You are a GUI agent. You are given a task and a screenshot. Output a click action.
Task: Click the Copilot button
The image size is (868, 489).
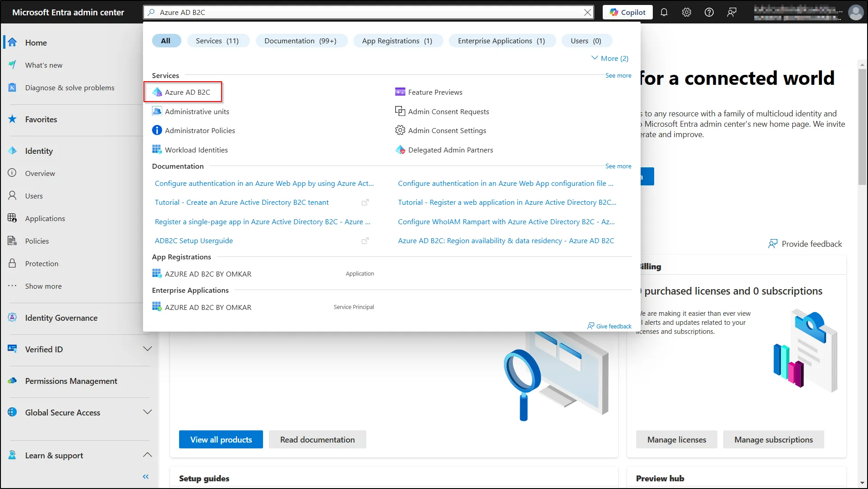628,12
